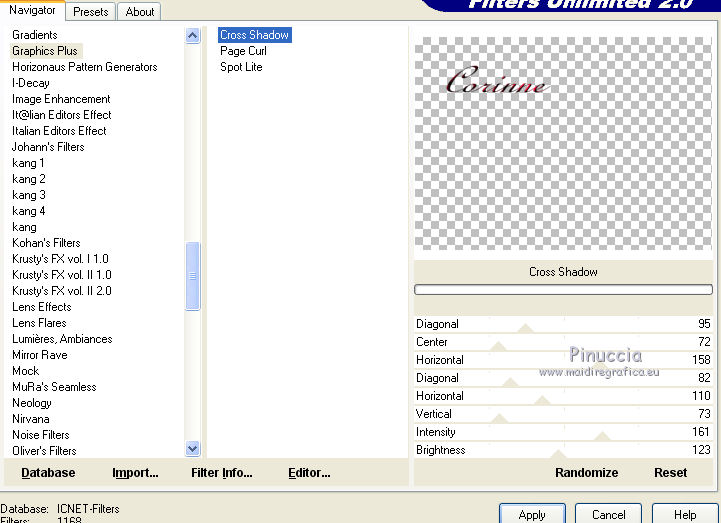Randomize the filter settings
Image resolution: width=721 pixels, height=523 pixels.
click(x=586, y=473)
